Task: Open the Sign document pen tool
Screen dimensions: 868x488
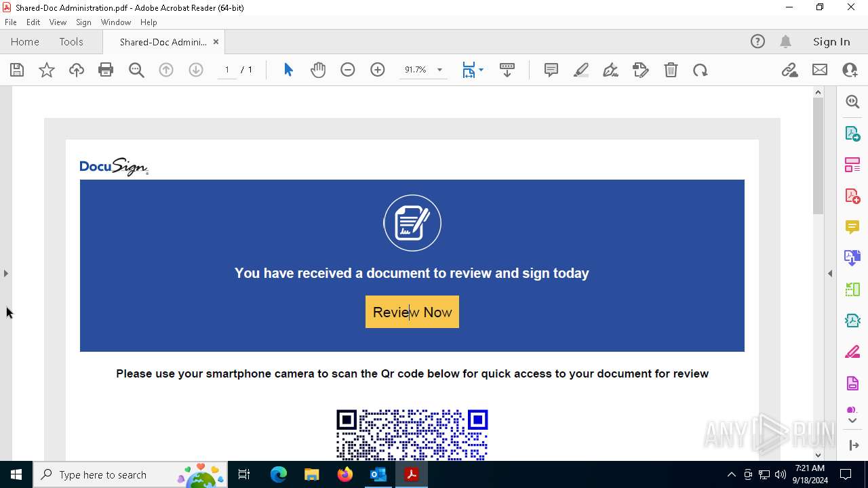Action: (x=610, y=70)
